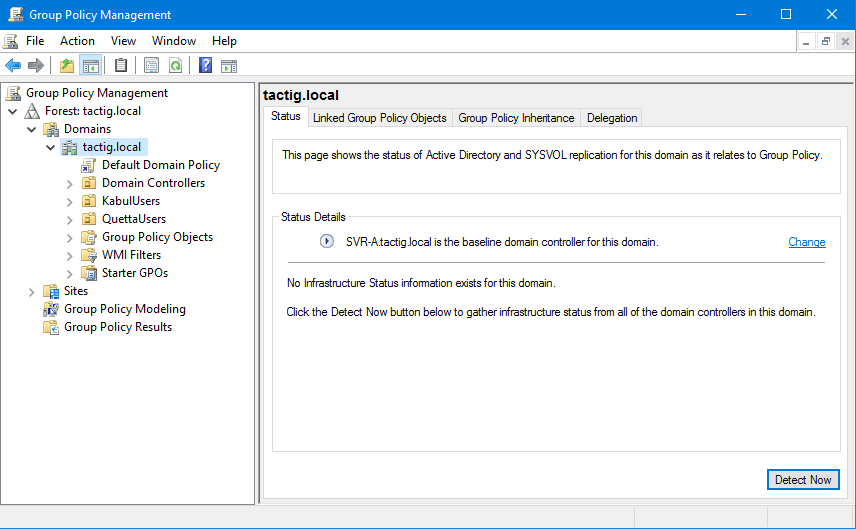Click the WMI Filters folder icon

click(x=89, y=255)
